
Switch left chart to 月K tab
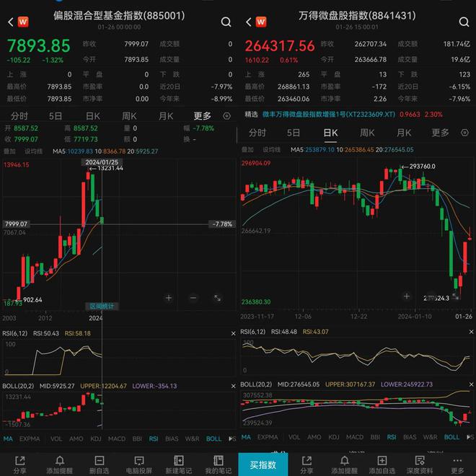pos(166,116)
